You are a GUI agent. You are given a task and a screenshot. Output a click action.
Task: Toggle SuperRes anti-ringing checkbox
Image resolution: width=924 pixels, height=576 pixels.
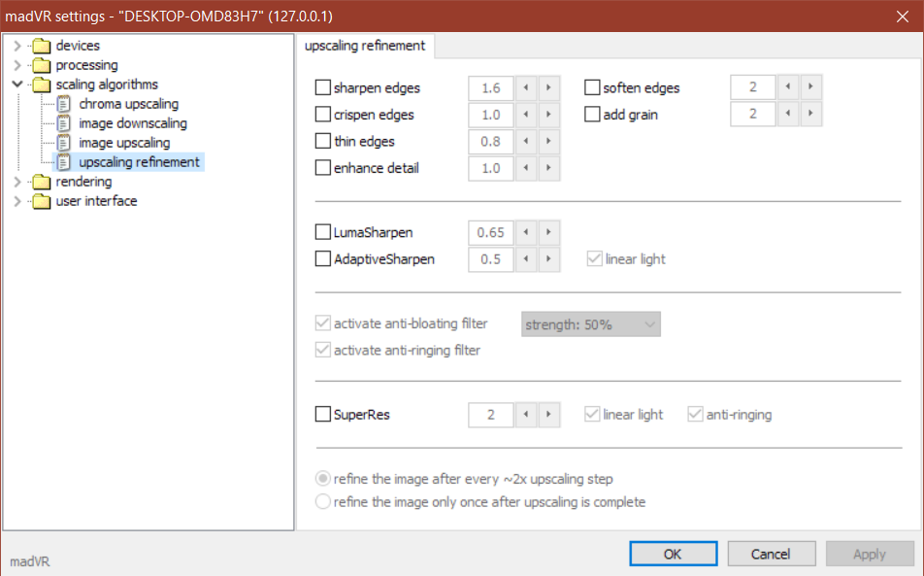pyautogui.click(x=695, y=414)
